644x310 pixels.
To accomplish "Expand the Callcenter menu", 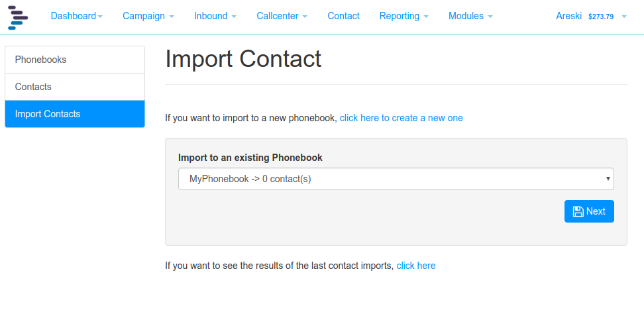I will [x=282, y=16].
